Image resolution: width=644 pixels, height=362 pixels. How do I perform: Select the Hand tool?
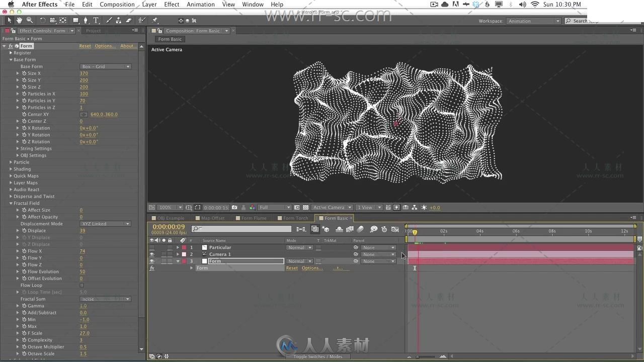[19, 21]
